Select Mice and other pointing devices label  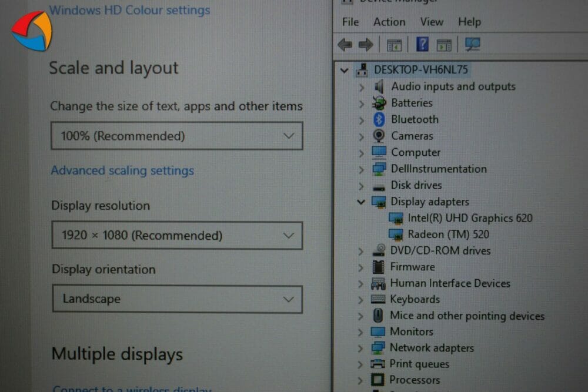click(467, 316)
